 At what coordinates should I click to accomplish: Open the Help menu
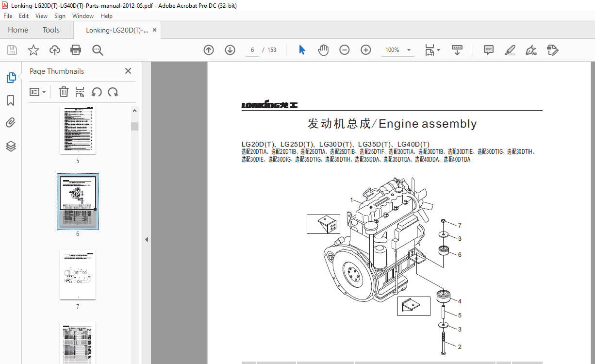(106, 16)
